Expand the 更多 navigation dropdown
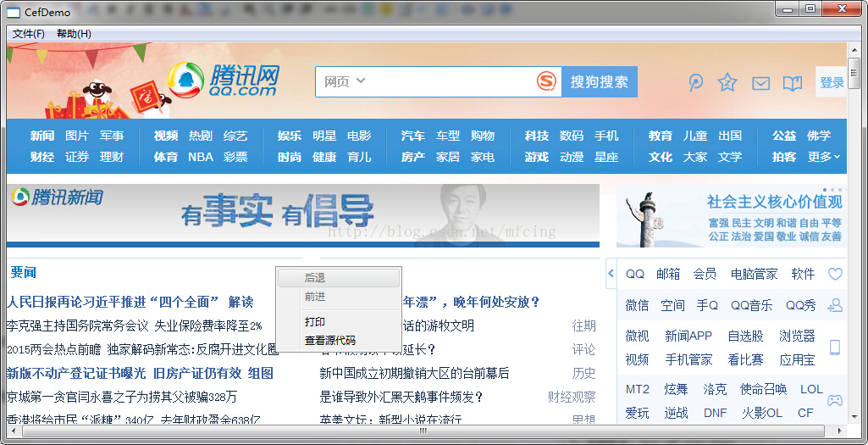The width and height of the screenshot is (868, 445). pos(824,157)
